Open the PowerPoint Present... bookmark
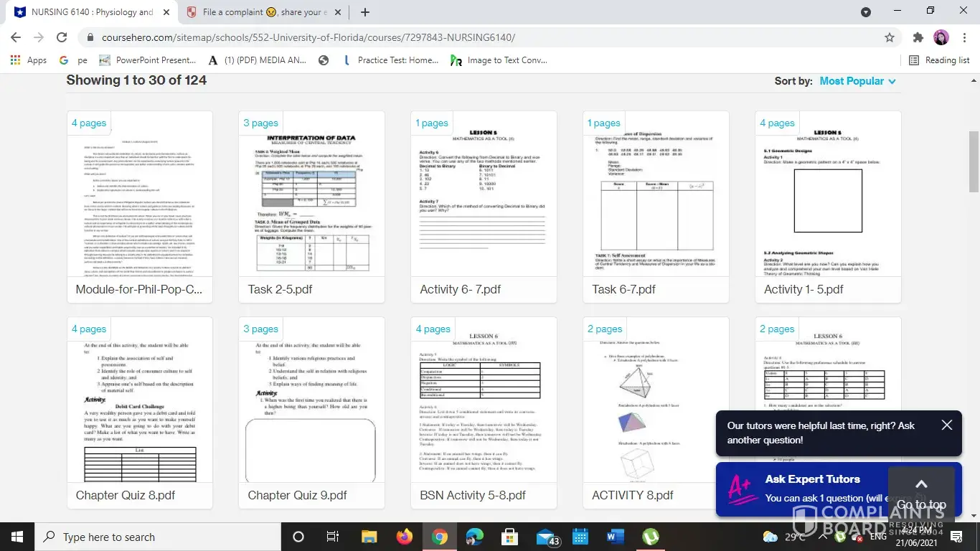Screen dimensions: 980x551 pyautogui.click(x=147, y=60)
